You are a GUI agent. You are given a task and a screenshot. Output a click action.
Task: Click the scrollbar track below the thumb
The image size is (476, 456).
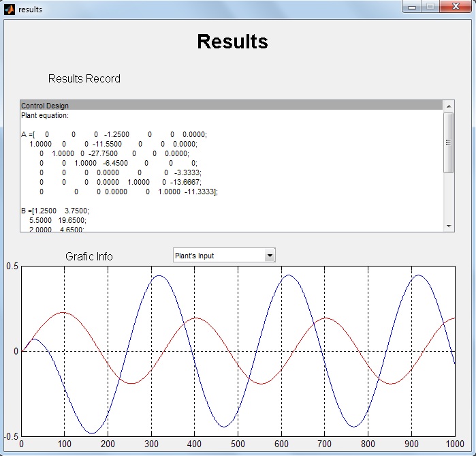(448, 198)
